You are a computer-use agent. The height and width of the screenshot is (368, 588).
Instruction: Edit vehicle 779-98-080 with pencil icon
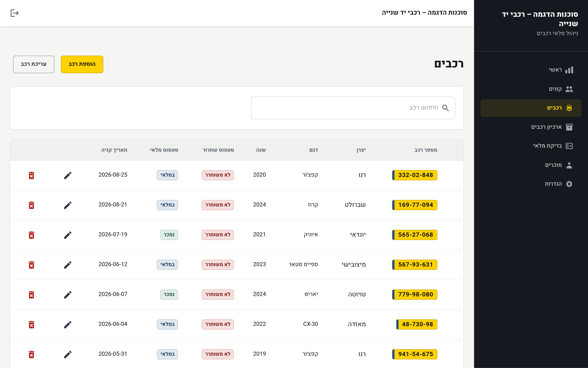click(68, 295)
